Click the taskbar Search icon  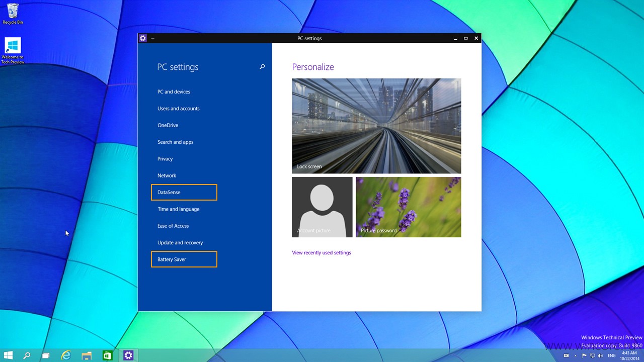(27, 355)
